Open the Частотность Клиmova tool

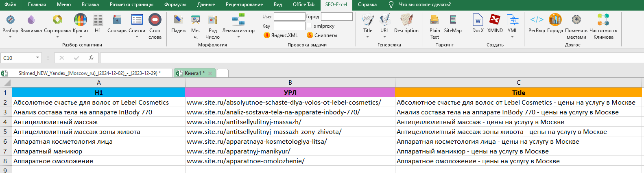coord(603,20)
